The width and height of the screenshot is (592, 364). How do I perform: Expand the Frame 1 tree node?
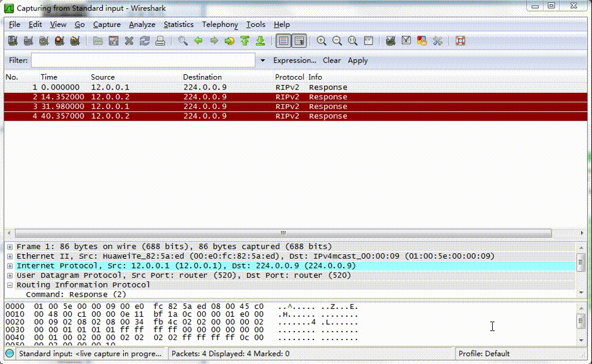pos(10,246)
